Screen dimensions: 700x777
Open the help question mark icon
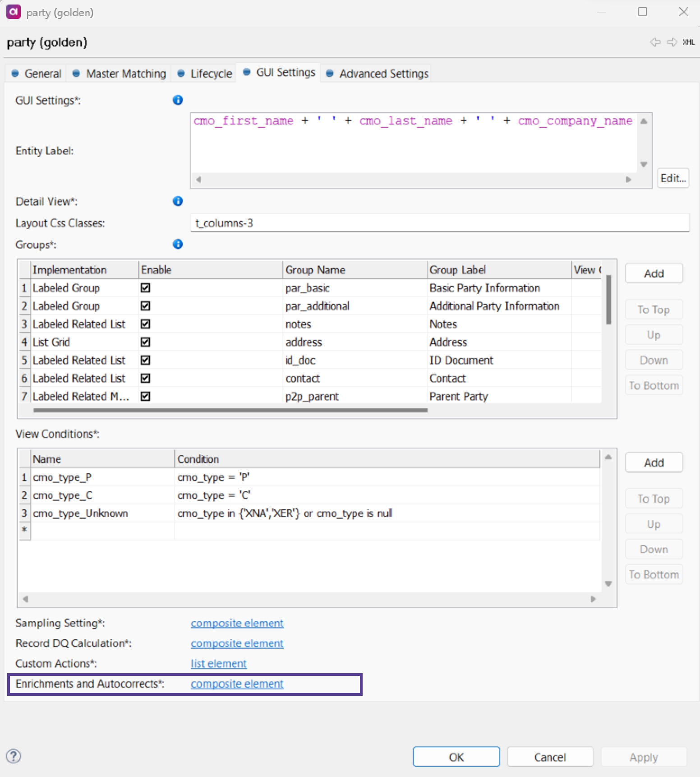14,756
